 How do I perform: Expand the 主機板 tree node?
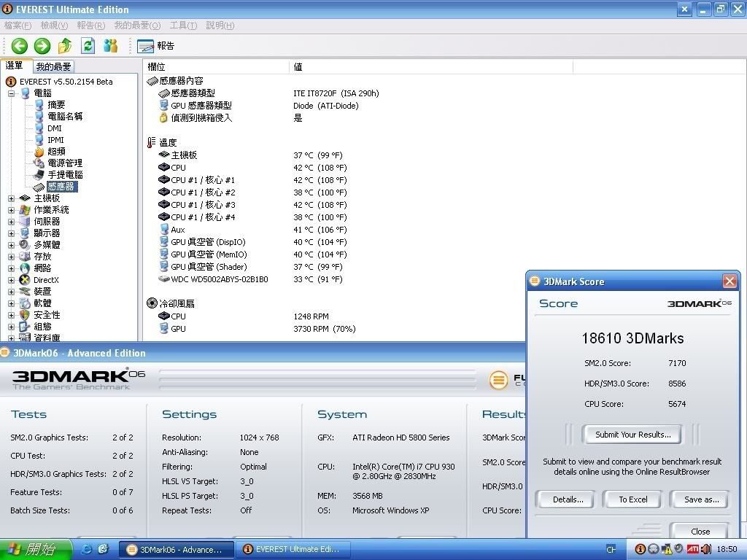(12, 198)
